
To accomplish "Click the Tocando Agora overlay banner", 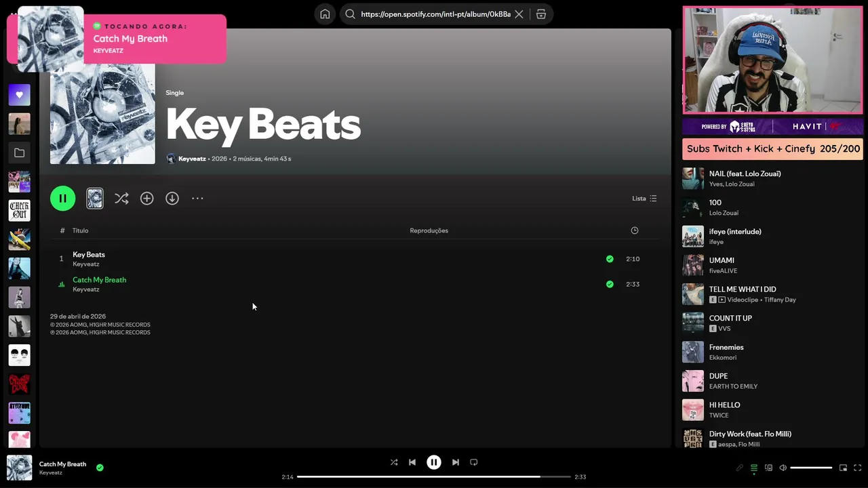I will coord(117,39).
